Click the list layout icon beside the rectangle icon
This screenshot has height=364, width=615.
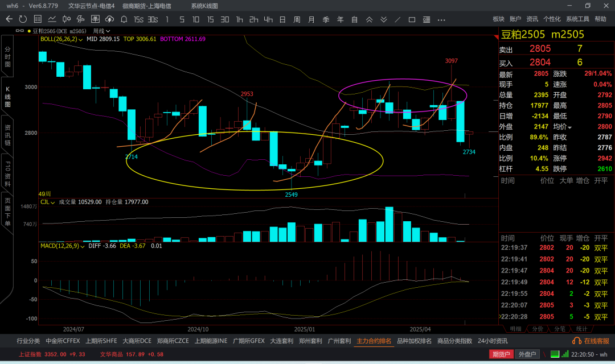point(427,19)
